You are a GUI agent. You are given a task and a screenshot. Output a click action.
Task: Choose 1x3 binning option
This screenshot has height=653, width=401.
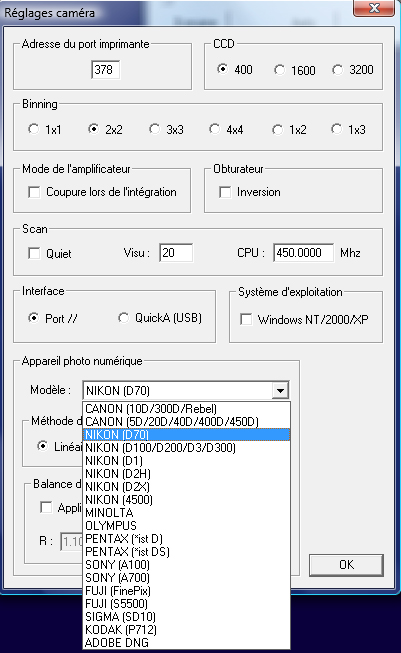click(336, 129)
